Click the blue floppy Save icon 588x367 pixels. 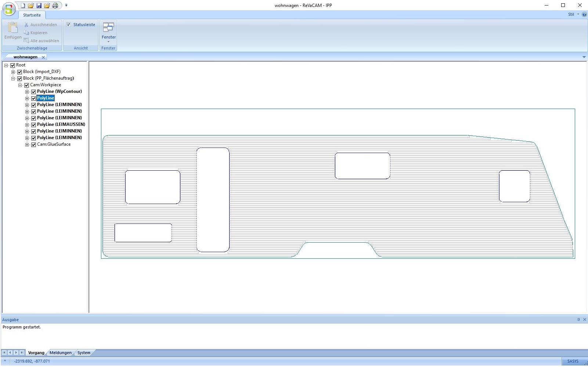click(x=39, y=6)
